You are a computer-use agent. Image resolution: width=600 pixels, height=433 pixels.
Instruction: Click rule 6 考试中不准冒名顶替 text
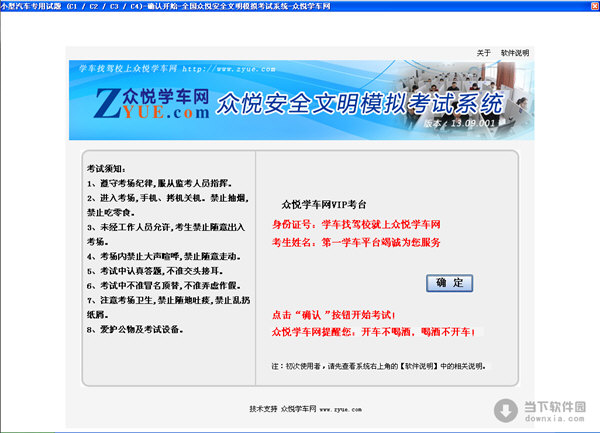164,286
